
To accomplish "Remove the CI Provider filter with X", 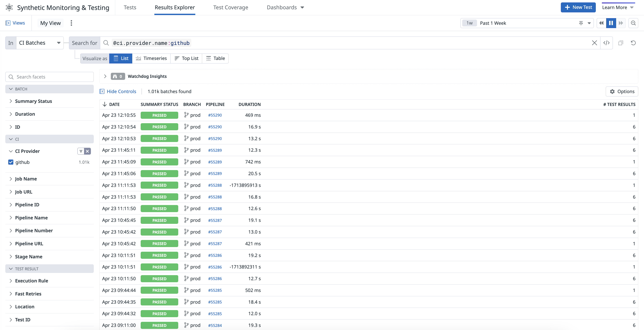I will 87,151.
